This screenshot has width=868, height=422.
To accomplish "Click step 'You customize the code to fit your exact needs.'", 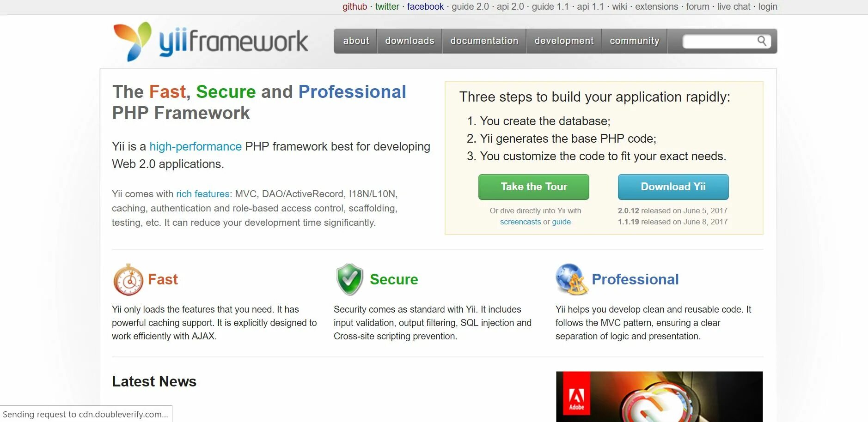I will click(x=603, y=156).
